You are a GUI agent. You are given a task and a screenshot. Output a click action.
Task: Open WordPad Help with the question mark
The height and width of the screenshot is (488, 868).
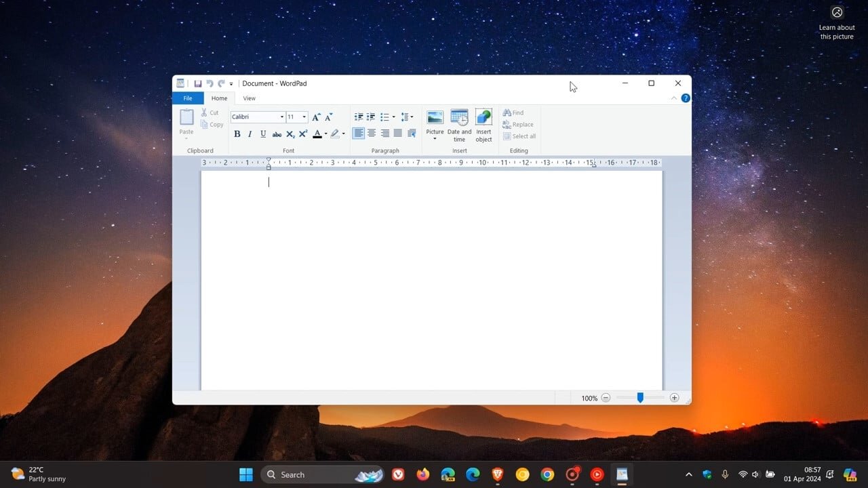[686, 98]
